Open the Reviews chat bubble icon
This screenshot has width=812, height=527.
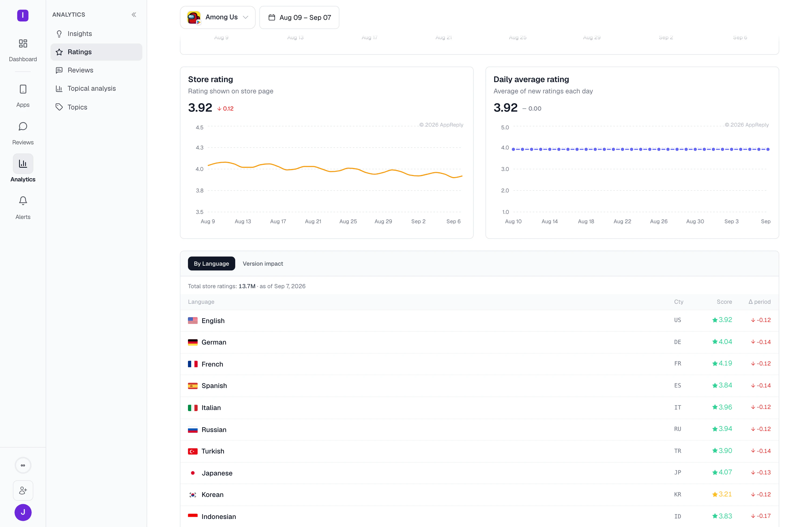point(23,126)
